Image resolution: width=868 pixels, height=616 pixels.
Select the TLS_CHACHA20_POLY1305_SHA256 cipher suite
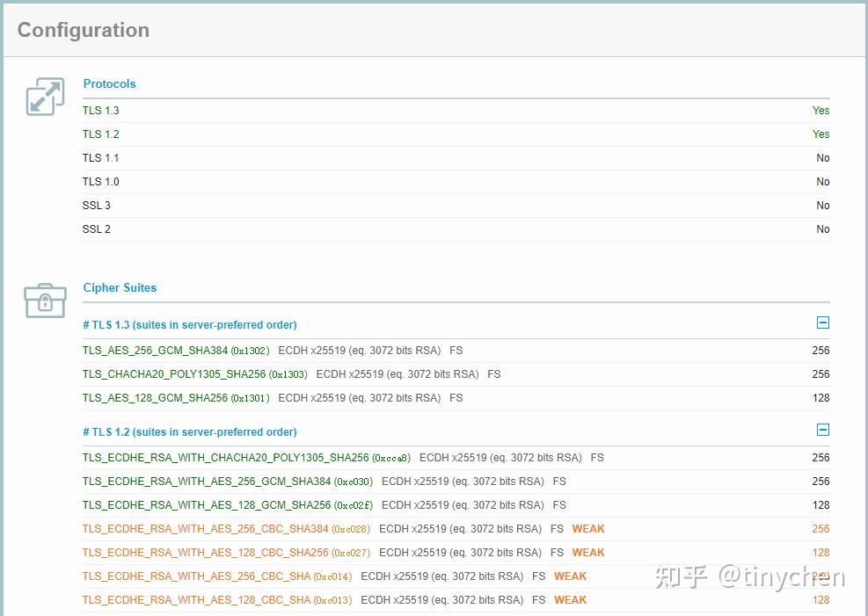[x=176, y=373]
